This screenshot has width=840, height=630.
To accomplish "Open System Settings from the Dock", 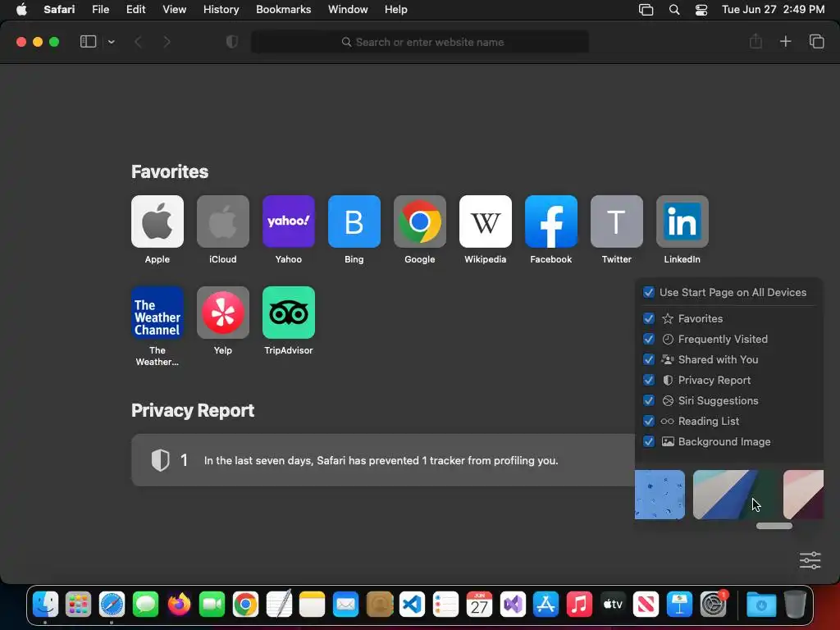I will 714,605.
